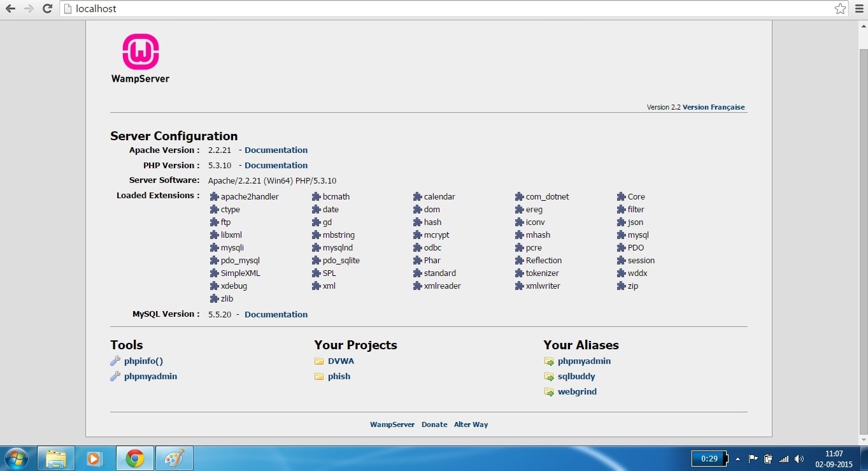
Task: Click puzzle icon beside mcrypt
Action: [x=418, y=235]
